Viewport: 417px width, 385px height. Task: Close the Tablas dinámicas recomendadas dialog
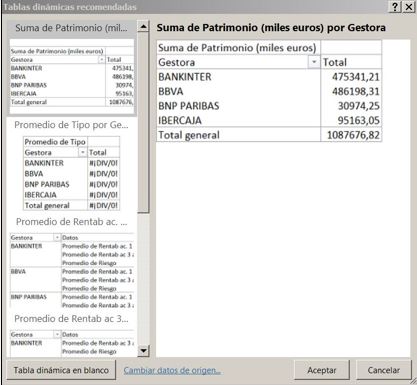409,7
